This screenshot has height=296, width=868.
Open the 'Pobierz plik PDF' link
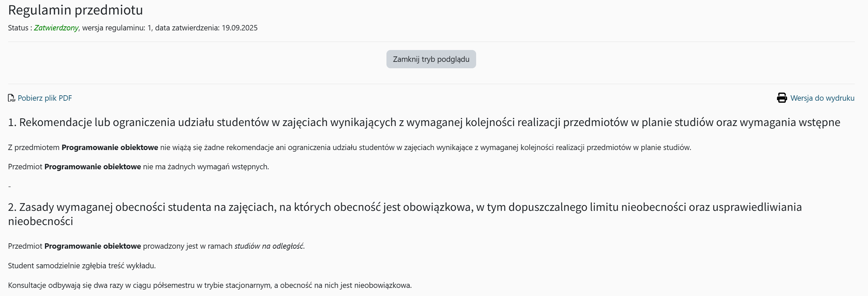[x=45, y=98]
